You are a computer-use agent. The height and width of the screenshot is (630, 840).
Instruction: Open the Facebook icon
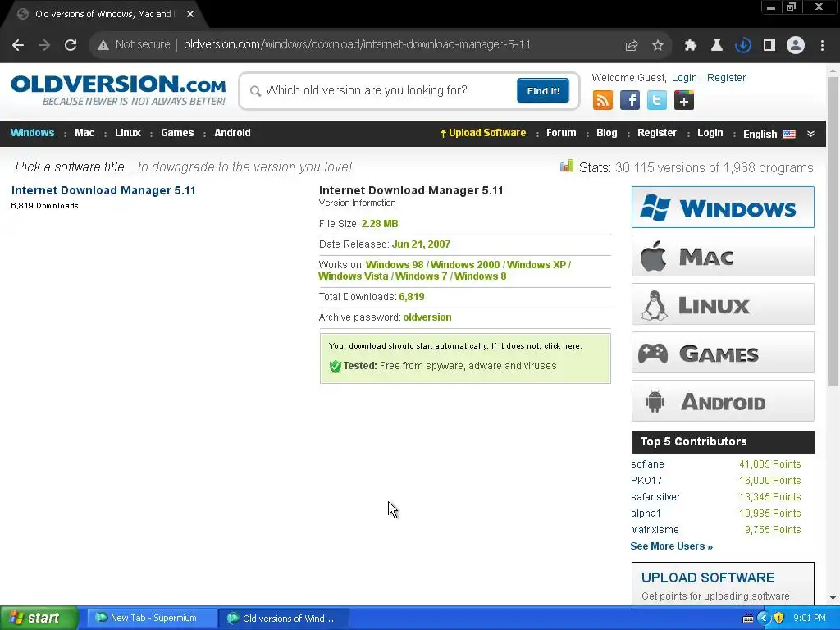(630, 100)
